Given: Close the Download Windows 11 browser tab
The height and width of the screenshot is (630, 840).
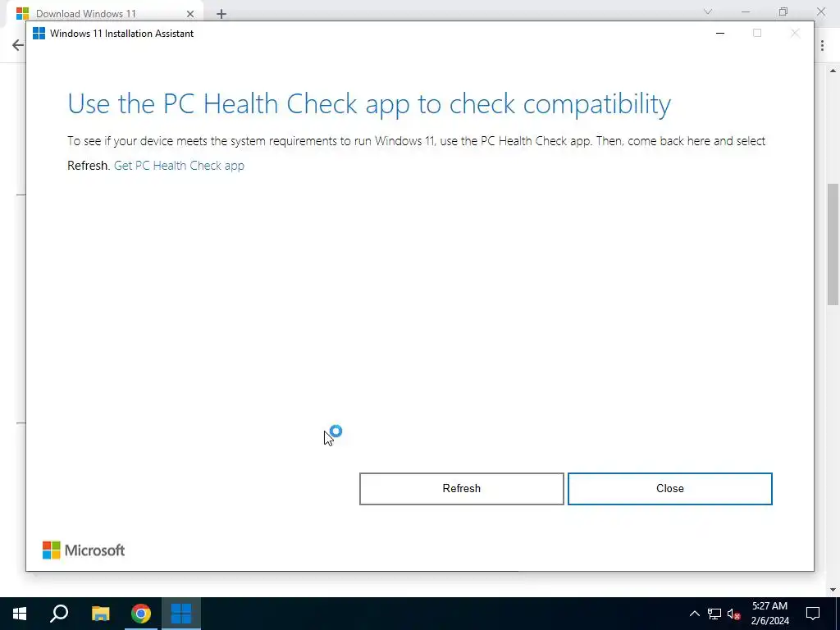Looking at the screenshot, I should coord(189,14).
